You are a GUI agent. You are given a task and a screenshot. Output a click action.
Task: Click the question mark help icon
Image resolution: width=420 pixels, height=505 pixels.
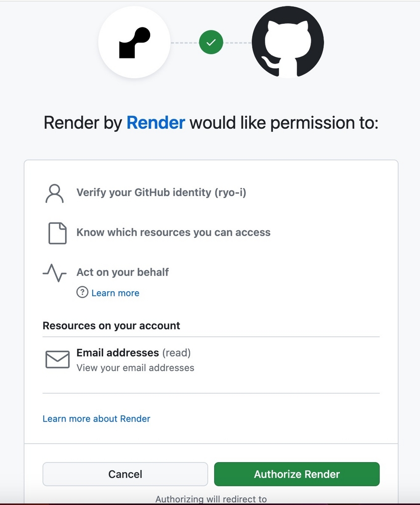click(x=82, y=292)
